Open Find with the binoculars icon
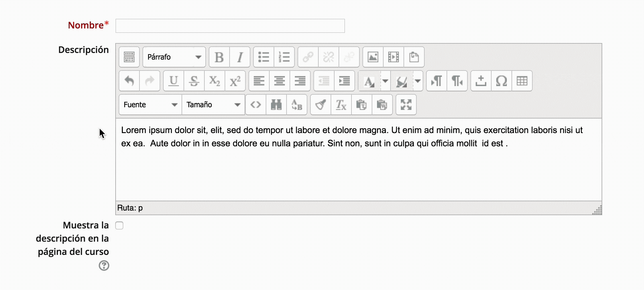Screen dimensions: 644x290 (276, 105)
